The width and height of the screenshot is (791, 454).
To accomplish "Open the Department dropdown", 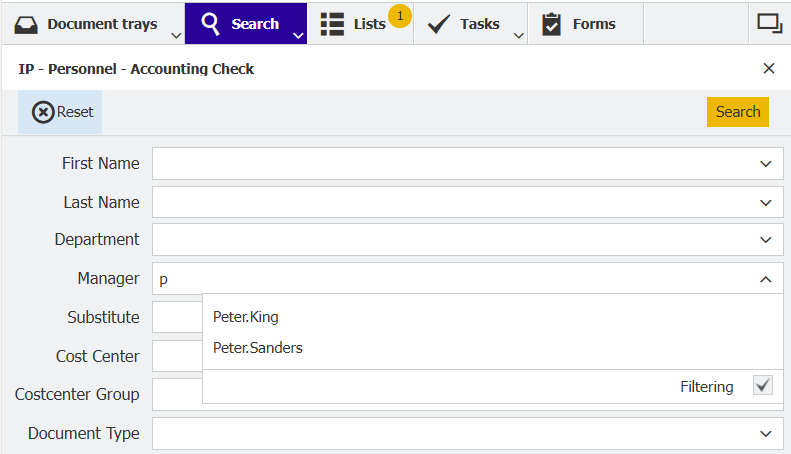I will pos(765,241).
